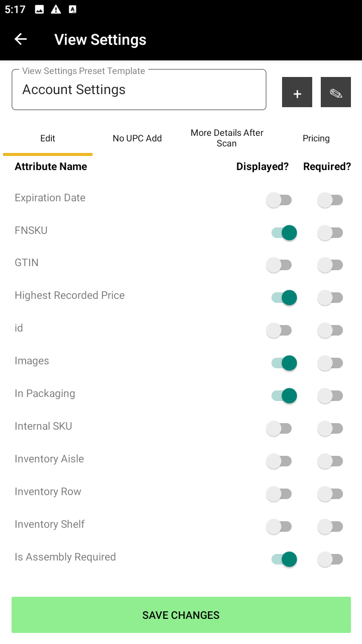
Task: Show the Internal SKU attribute
Action: pos(279,429)
